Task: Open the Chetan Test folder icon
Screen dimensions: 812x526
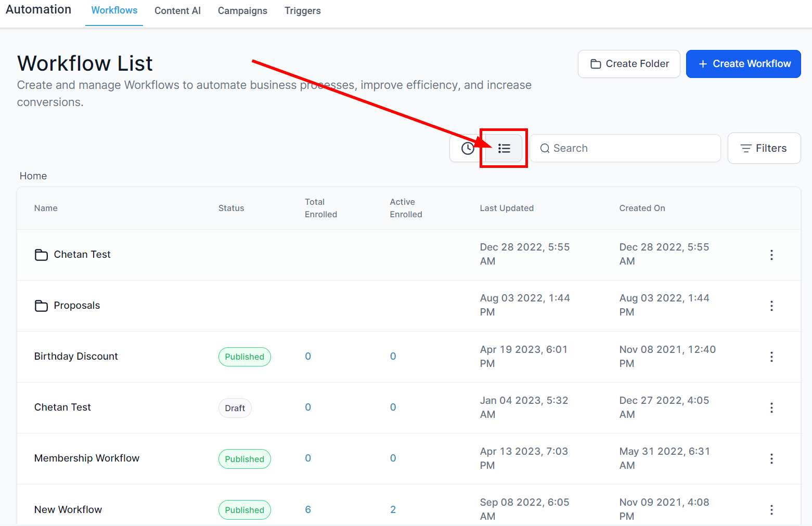Action: click(41, 255)
